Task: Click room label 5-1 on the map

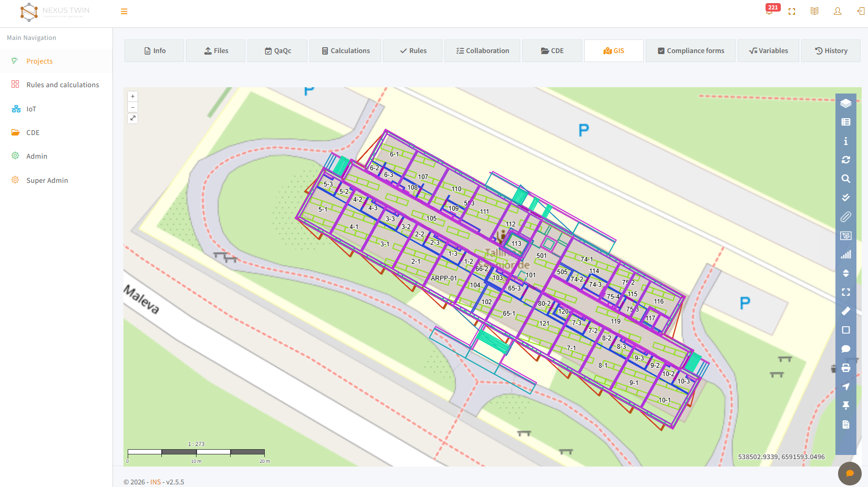Action: 323,210
